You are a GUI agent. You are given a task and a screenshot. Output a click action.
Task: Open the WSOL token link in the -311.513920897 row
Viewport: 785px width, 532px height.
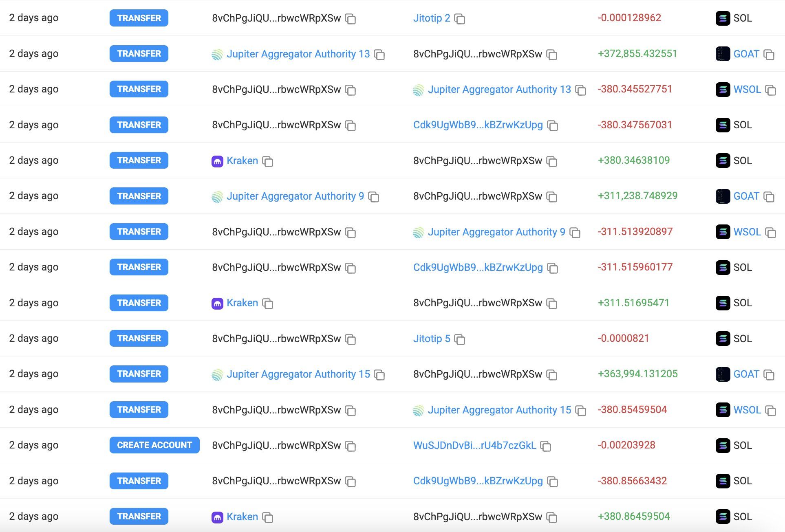747,232
